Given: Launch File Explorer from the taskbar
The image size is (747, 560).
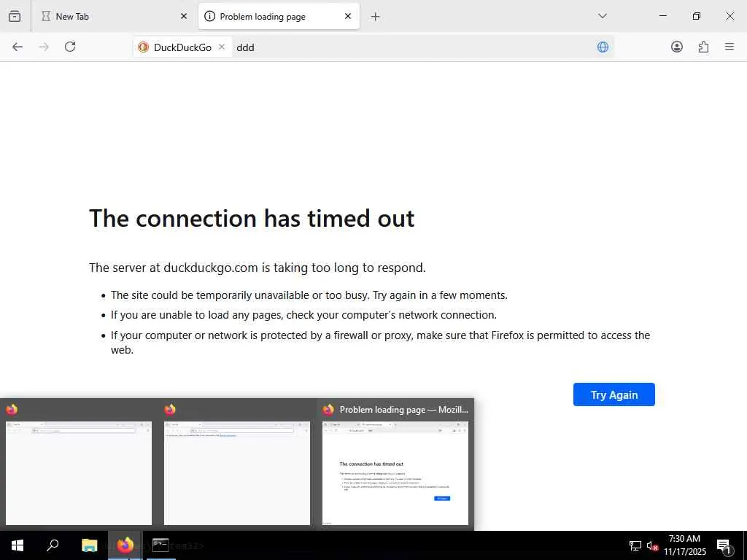Looking at the screenshot, I should point(89,545).
